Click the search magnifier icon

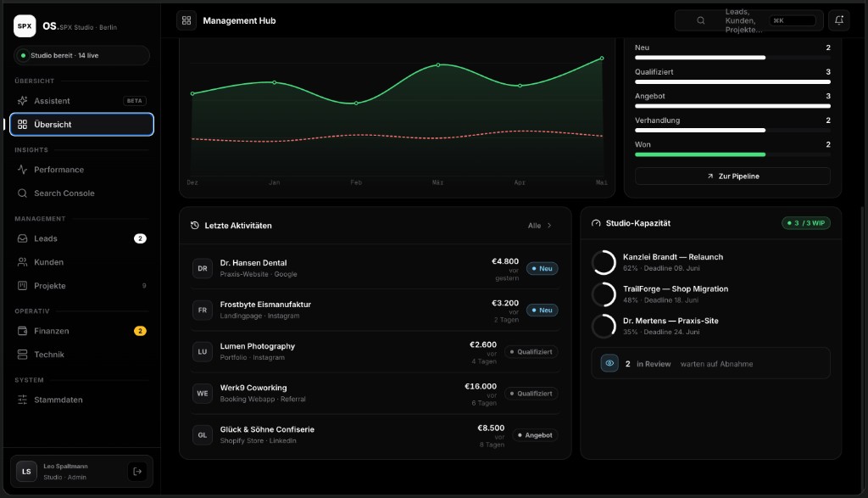tap(701, 20)
